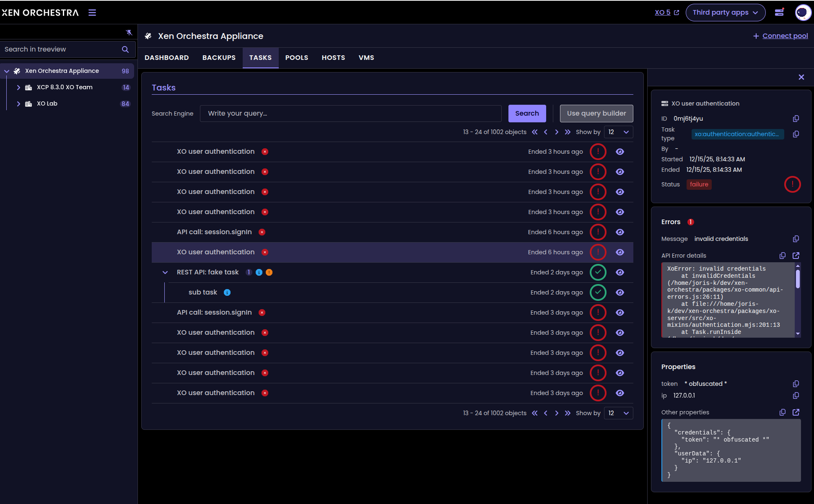Image resolution: width=814 pixels, height=504 pixels.
Task: Open the tasks quick-view icon in header
Action: 779,12
